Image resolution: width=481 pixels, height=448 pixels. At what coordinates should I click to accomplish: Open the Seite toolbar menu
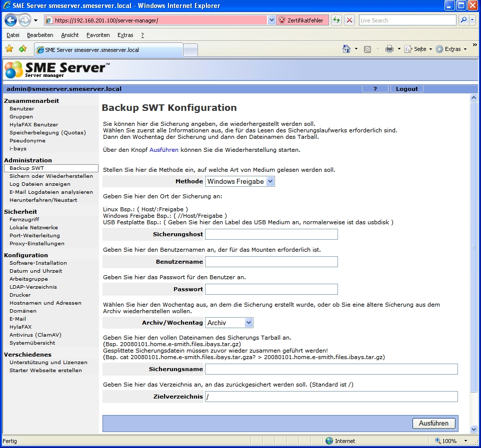(418, 49)
